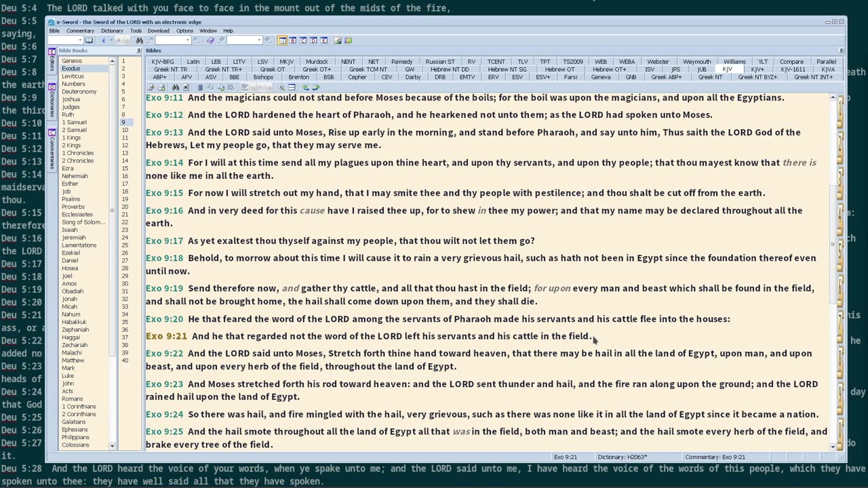Image resolution: width=868 pixels, height=488 pixels.
Task: Click the copy verses icon in Bibles toolbar
Action: pos(220,87)
